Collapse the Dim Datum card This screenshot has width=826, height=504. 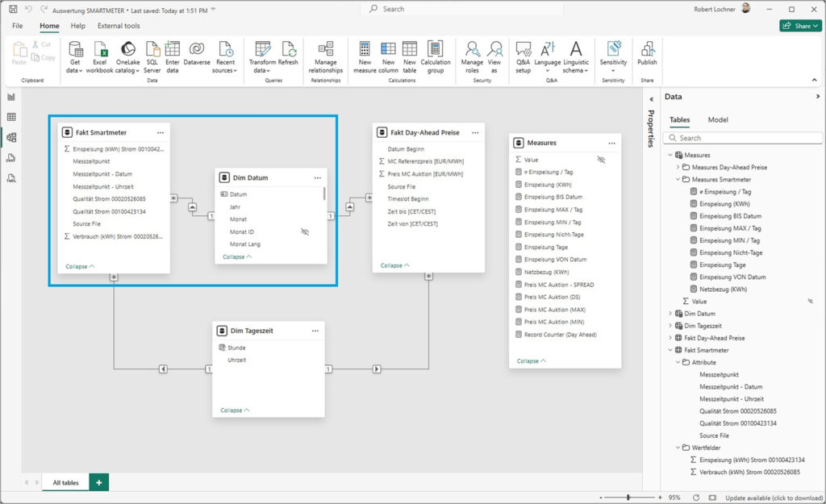tap(237, 257)
